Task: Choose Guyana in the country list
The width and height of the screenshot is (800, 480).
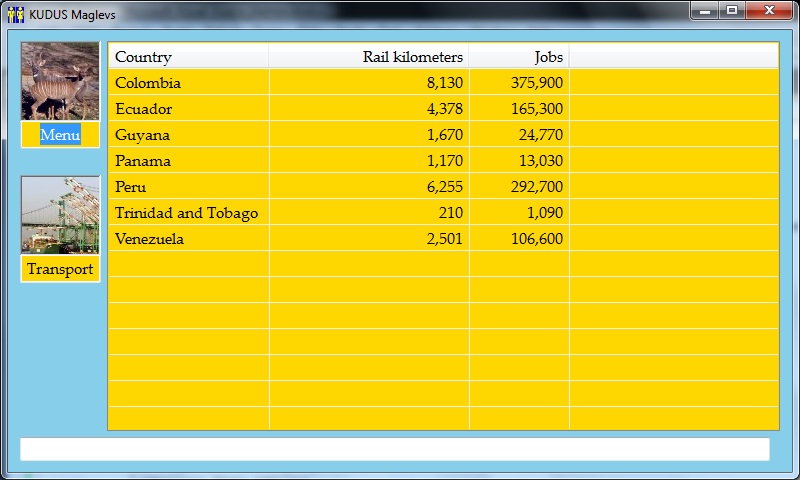Action: tap(142, 135)
